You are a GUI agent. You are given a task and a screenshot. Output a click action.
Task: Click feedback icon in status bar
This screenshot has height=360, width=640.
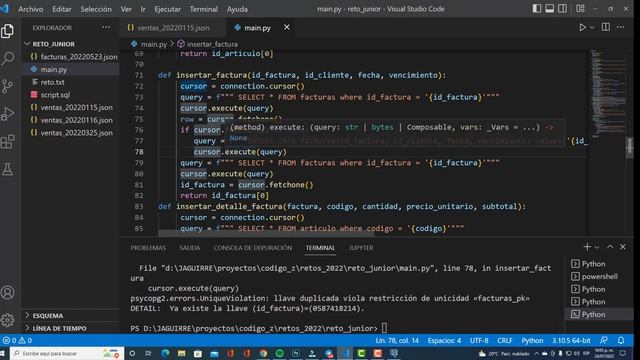click(x=604, y=340)
